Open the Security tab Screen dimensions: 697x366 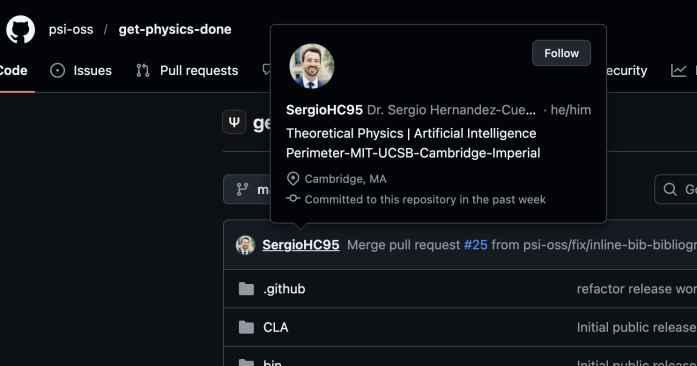coord(627,70)
